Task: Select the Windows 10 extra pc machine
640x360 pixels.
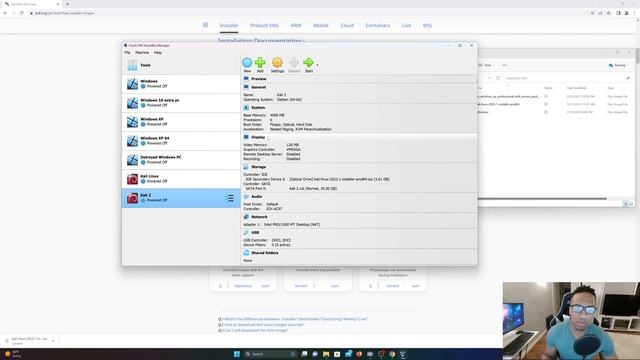Action: coord(181,103)
